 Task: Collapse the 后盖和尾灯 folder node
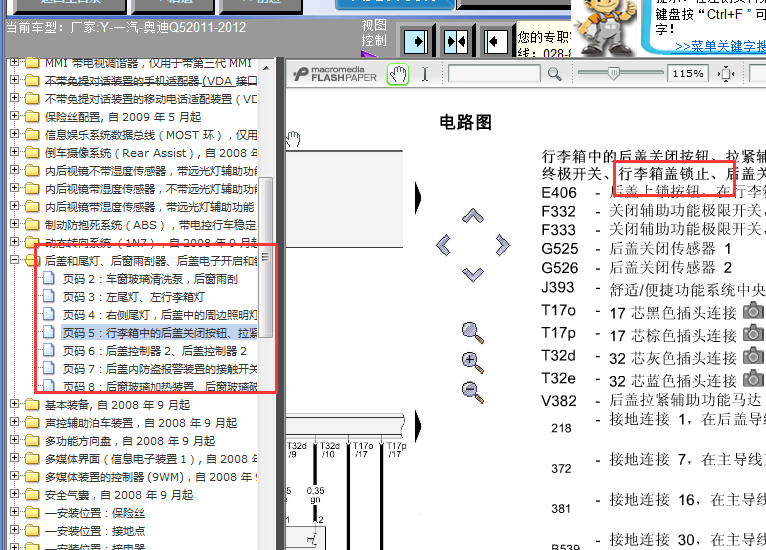(15, 260)
